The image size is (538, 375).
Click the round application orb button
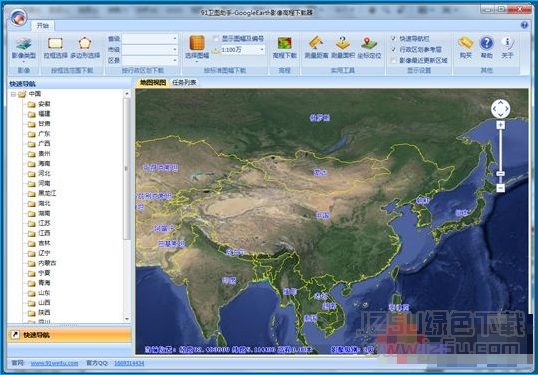pyautogui.click(x=19, y=16)
